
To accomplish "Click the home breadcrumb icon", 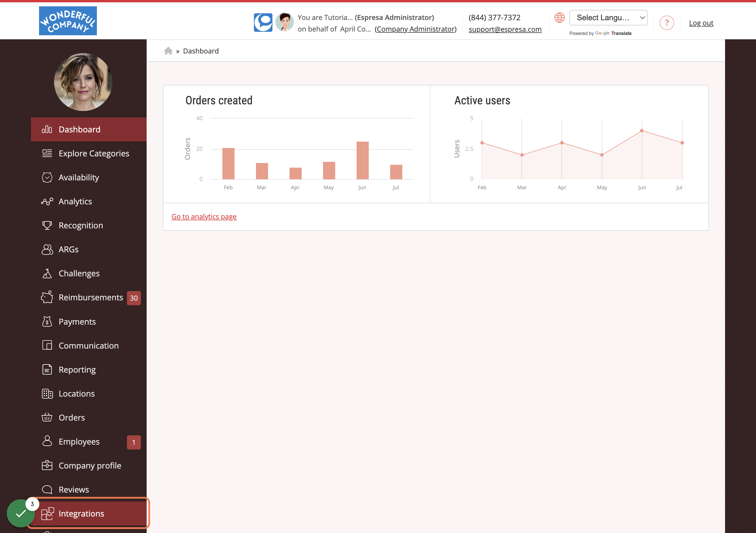I will pyautogui.click(x=168, y=51).
